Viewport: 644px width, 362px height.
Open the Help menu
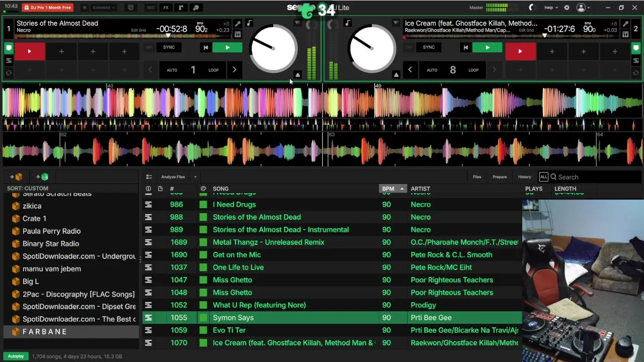[551, 8]
